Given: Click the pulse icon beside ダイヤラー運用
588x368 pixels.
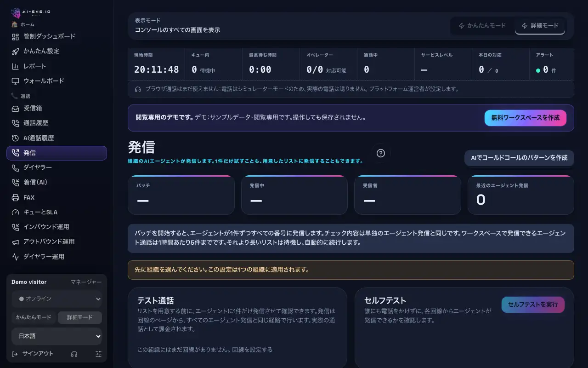Looking at the screenshot, I should point(15,257).
